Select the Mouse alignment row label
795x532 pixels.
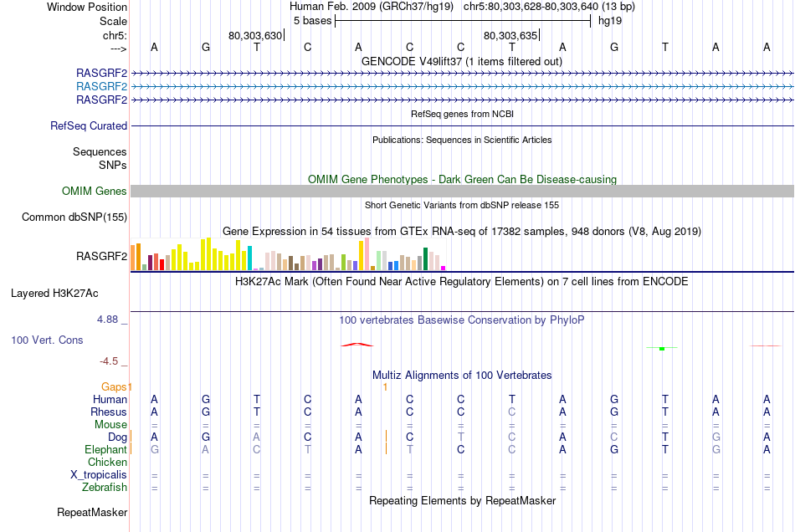[x=110, y=425]
